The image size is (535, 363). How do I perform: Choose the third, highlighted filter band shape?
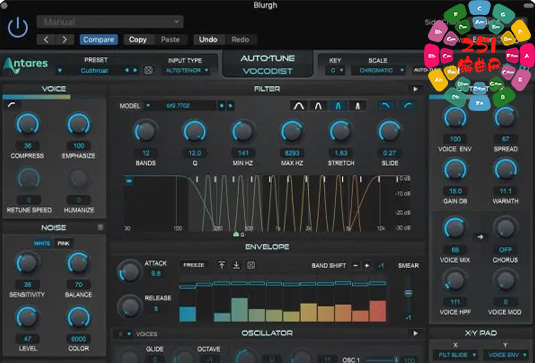pyautogui.click(x=338, y=106)
